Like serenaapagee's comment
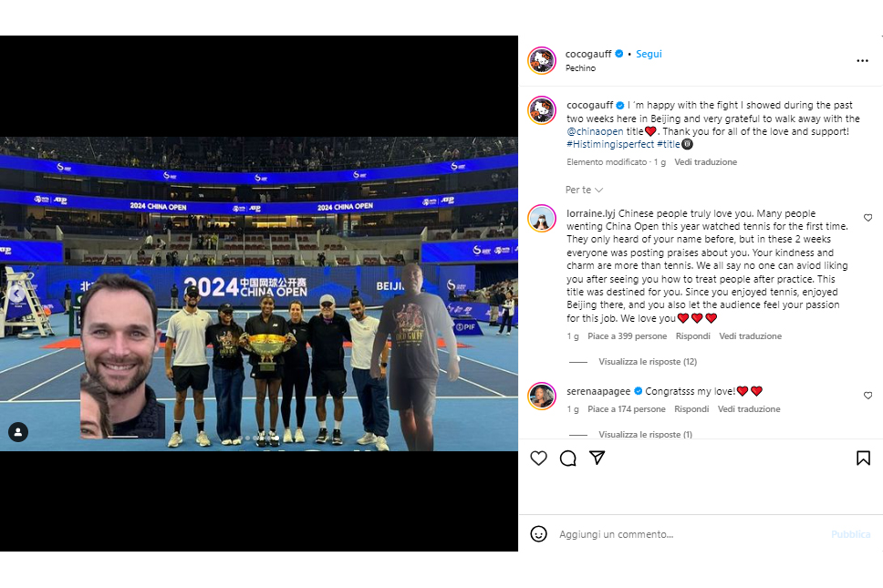Image resolution: width=883 pixels, height=588 pixels. [x=867, y=396]
